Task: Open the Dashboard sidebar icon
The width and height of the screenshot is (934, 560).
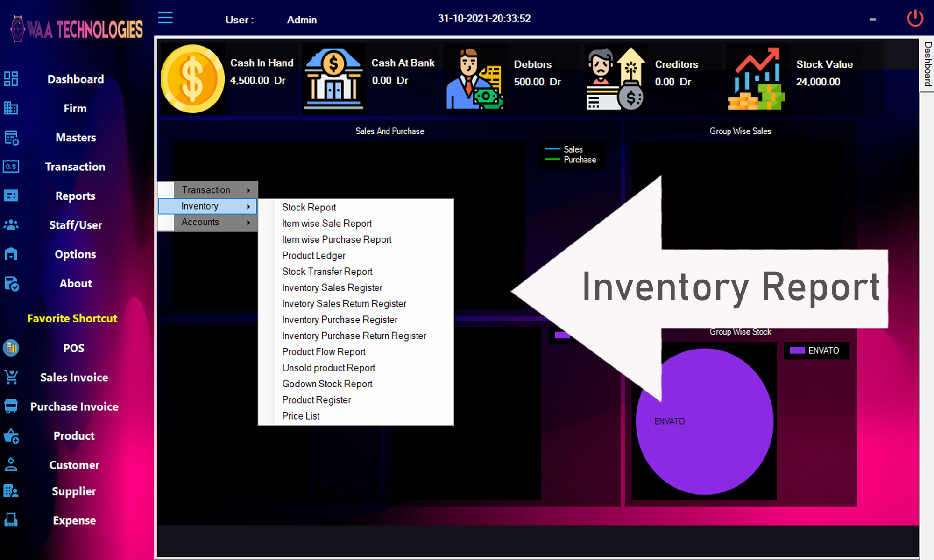Action: [11, 79]
